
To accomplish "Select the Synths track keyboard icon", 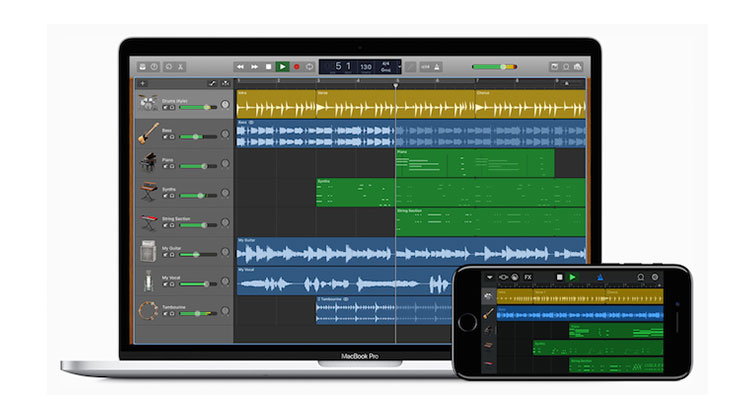I will click(148, 192).
